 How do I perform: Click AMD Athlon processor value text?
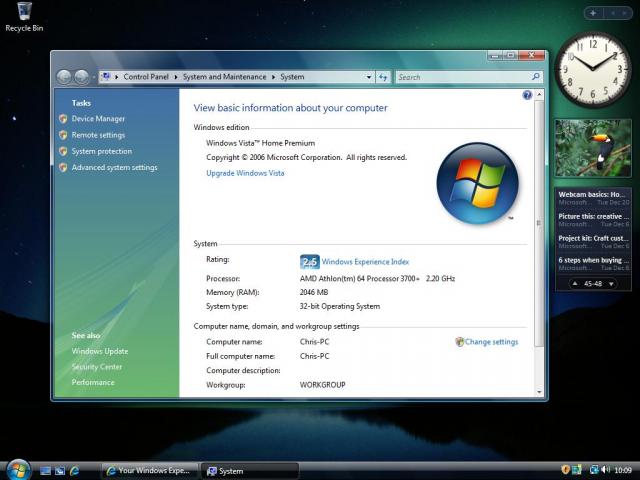[377, 279]
